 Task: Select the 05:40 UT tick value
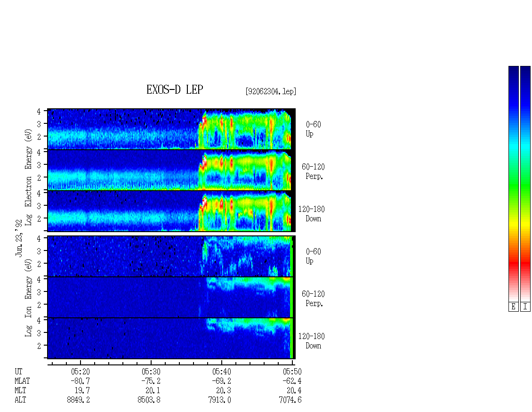tap(222, 372)
